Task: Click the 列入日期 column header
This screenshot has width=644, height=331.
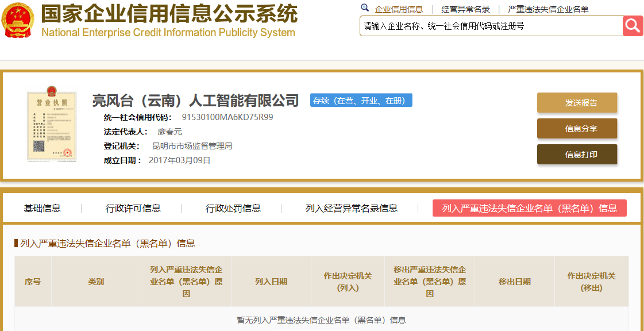Action: coord(271,282)
